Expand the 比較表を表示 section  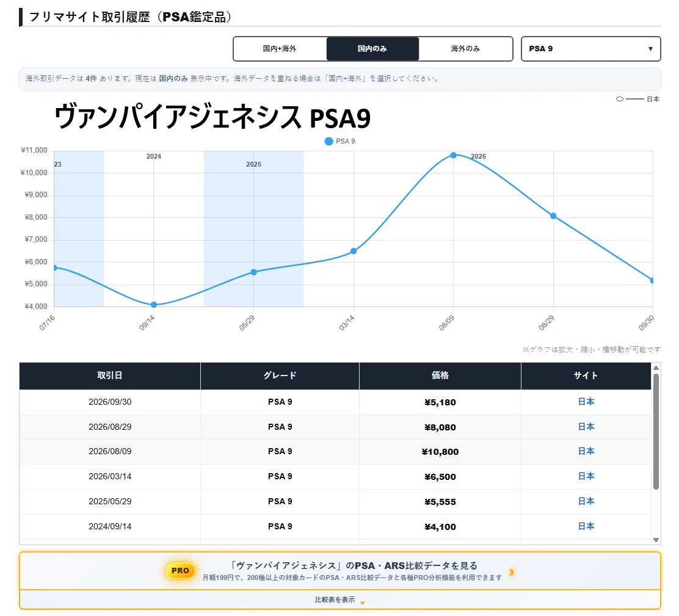tap(340, 600)
